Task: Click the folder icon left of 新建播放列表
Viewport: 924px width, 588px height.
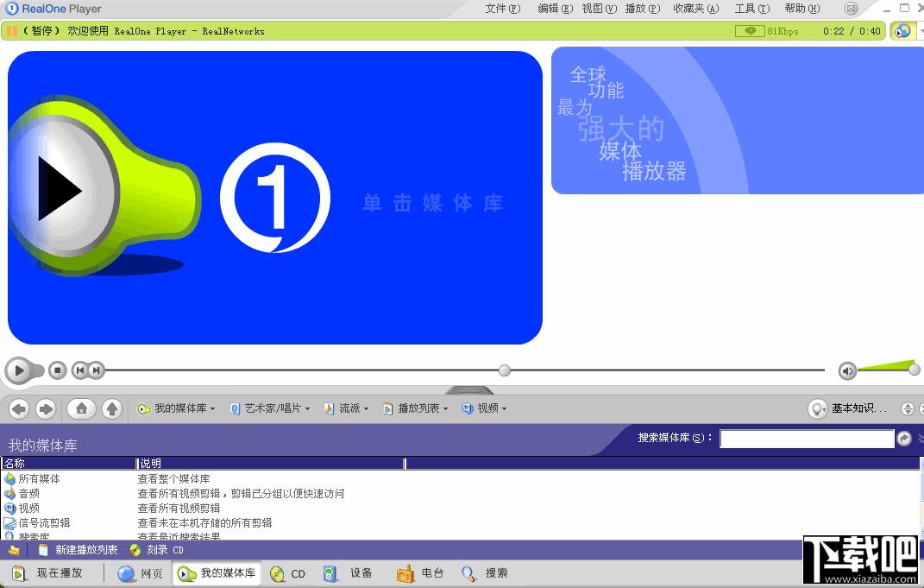Action: click(x=14, y=550)
